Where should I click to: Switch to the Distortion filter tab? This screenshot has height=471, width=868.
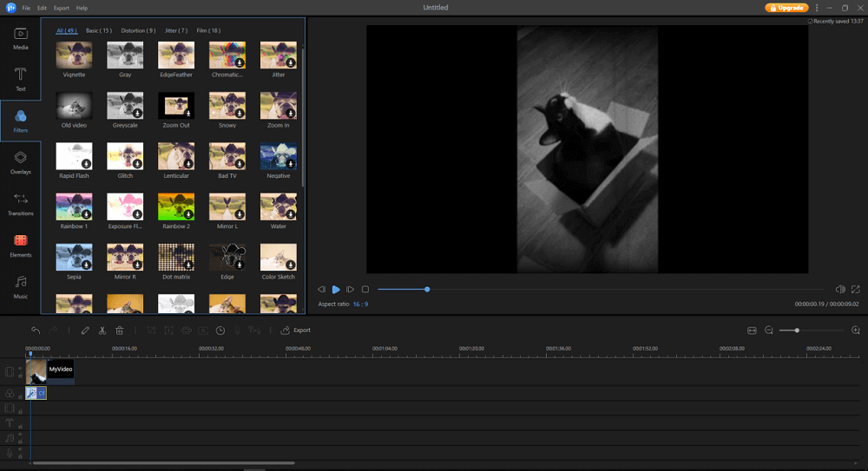click(139, 30)
